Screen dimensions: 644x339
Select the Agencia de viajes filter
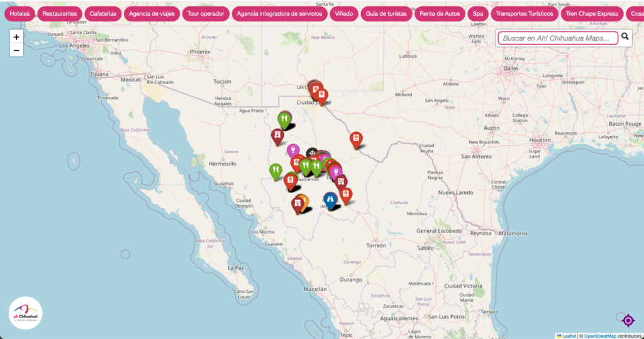[x=152, y=13]
